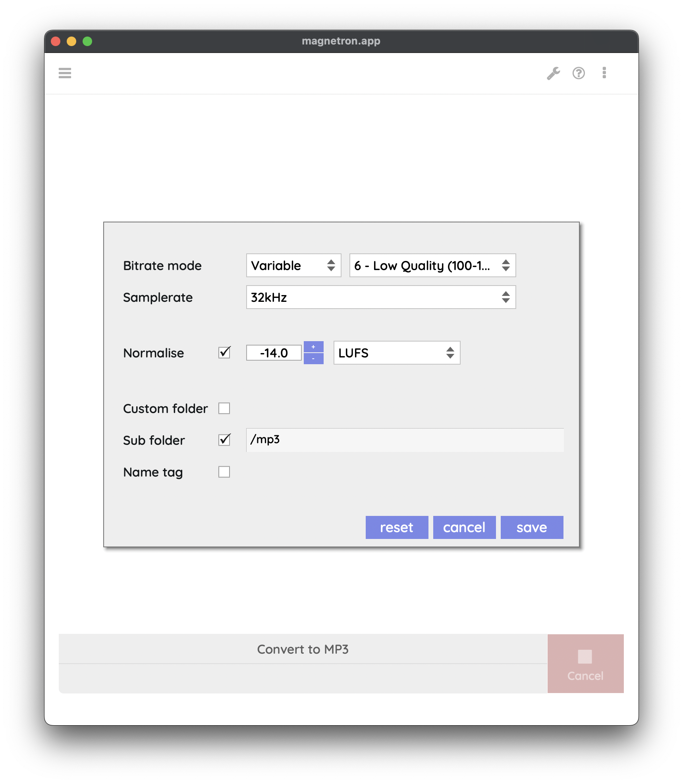This screenshot has width=683, height=784.
Task: Click the help question mark icon
Action: (579, 73)
